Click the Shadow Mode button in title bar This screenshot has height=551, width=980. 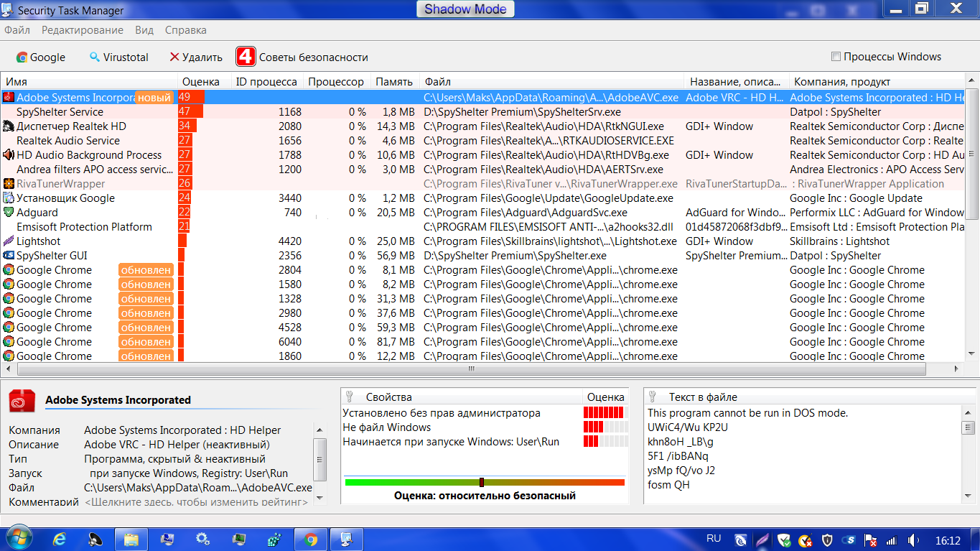(465, 9)
